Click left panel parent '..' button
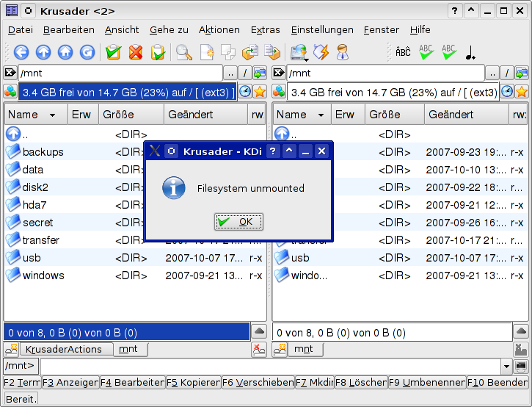The width and height of the screenshot is (532, 407). coord(230,73)
